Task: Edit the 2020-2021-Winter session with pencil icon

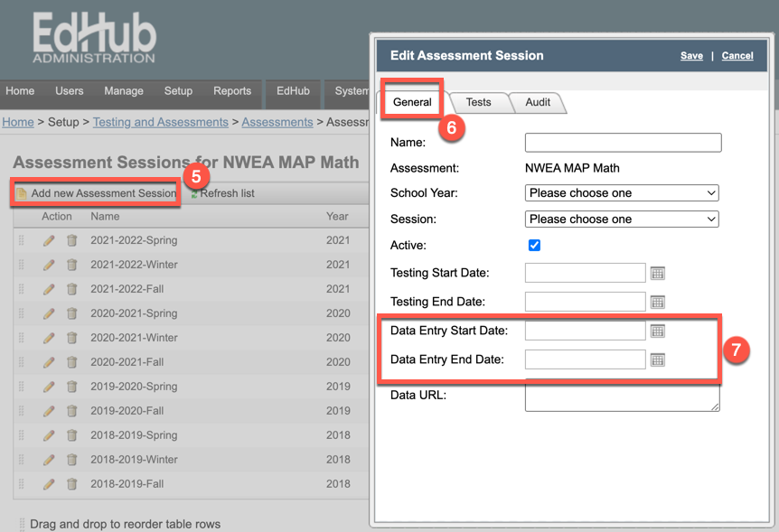Action: 49,339
